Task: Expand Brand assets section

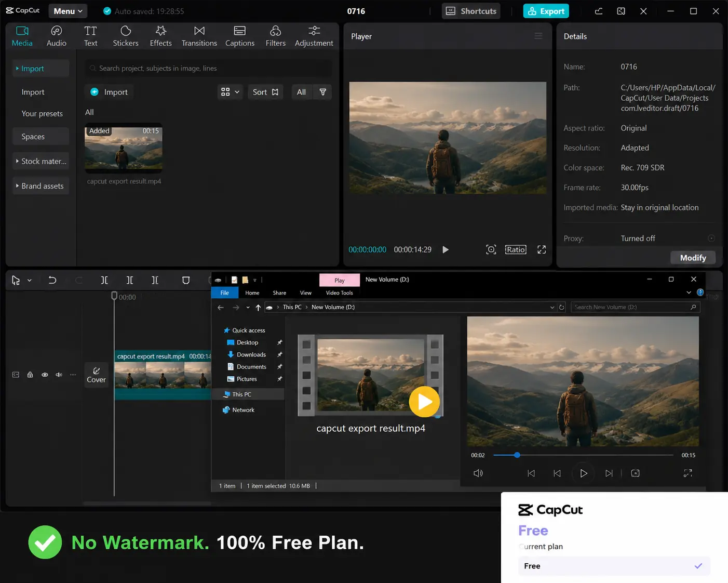Action: pyautogui.click(x=41, y=186)
